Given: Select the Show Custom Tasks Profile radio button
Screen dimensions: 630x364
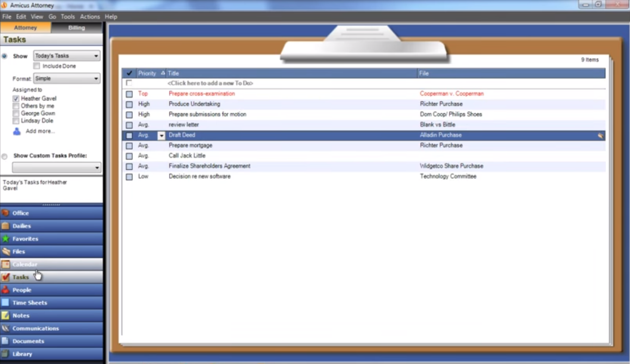Looking at the screenshot, I should 5,156.
